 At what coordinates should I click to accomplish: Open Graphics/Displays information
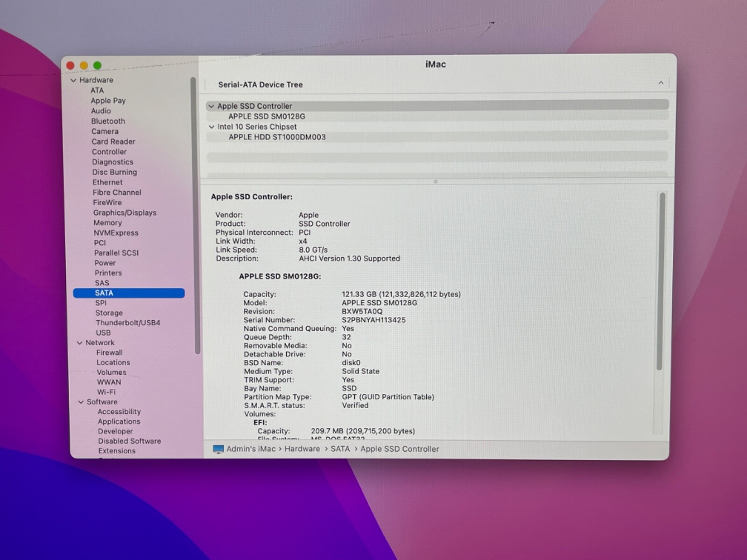(x=125, y=213)
